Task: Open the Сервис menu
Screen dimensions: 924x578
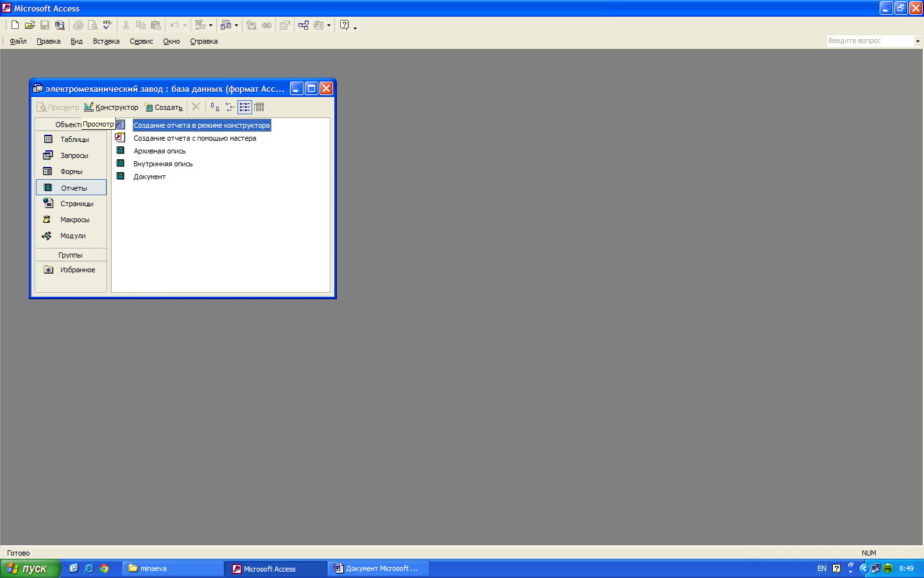Action: [141, 41]
